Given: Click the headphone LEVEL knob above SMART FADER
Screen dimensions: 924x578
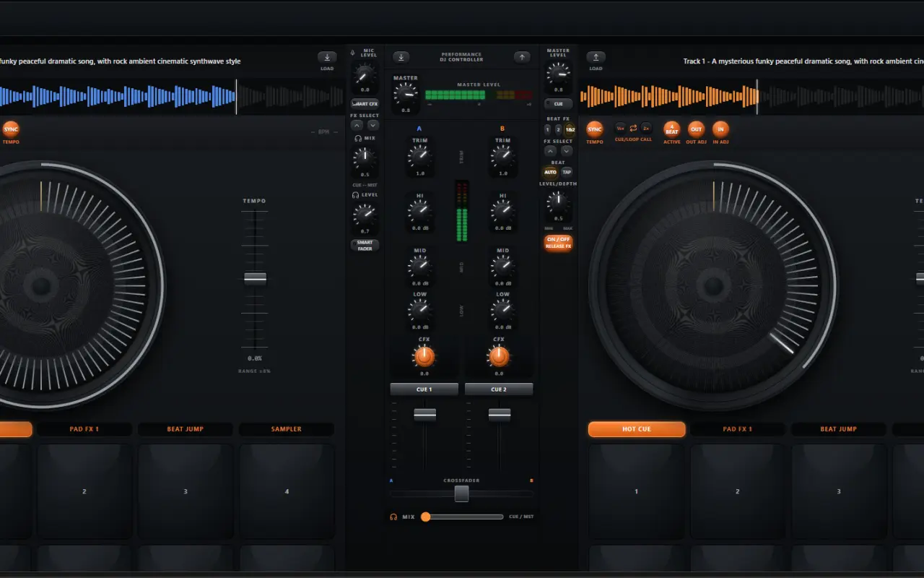Looking at the screenshot, I should (365, 214).
